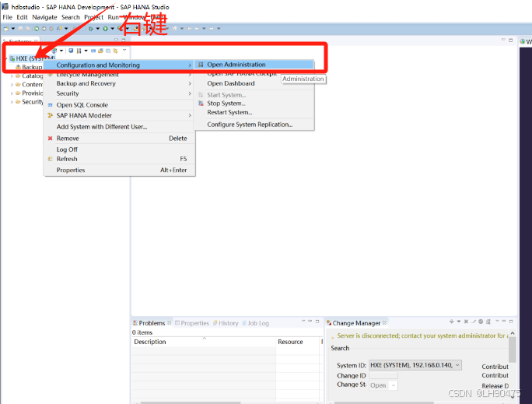The image size is (532, 404).
Task: Open the Search menu
Action: point(70,17)
